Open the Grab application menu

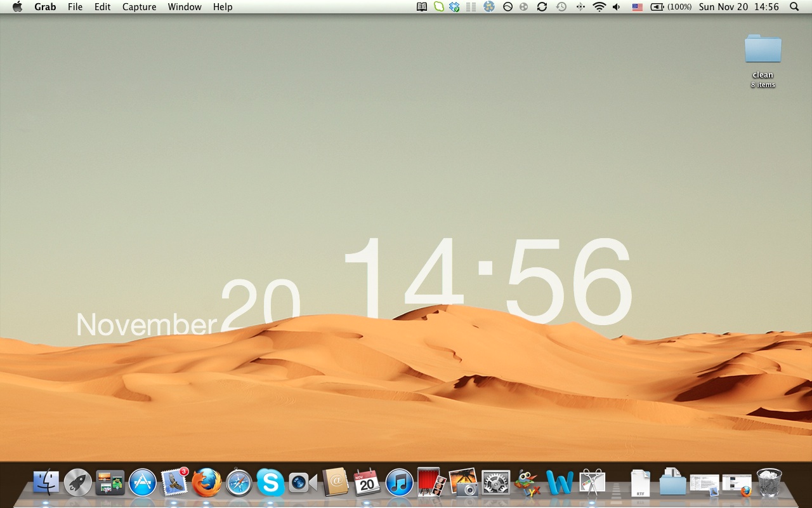click(45, 7)
